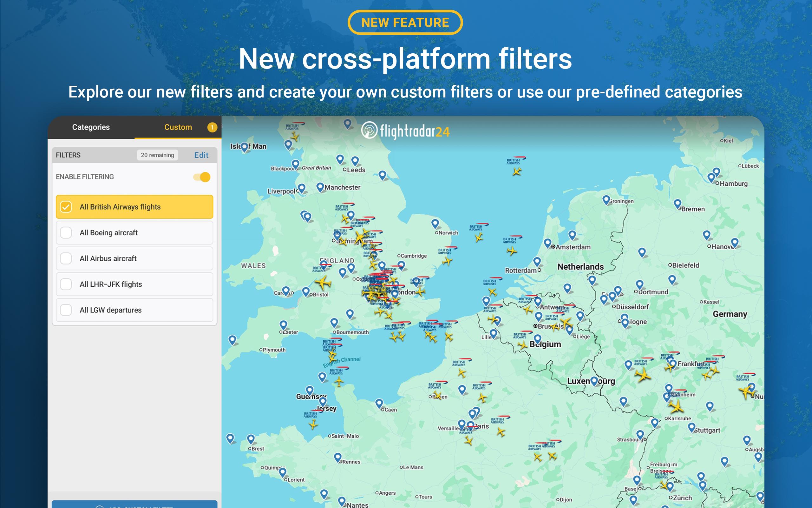
Task: Open the Isle of Man airport pin
Action: pyautogui.click(x=245, y=147)
